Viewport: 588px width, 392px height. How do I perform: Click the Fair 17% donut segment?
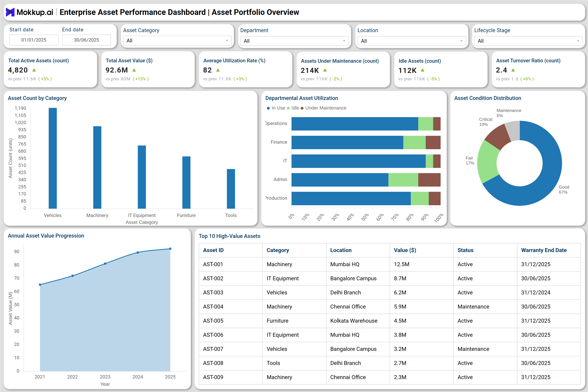coord(487,162)
